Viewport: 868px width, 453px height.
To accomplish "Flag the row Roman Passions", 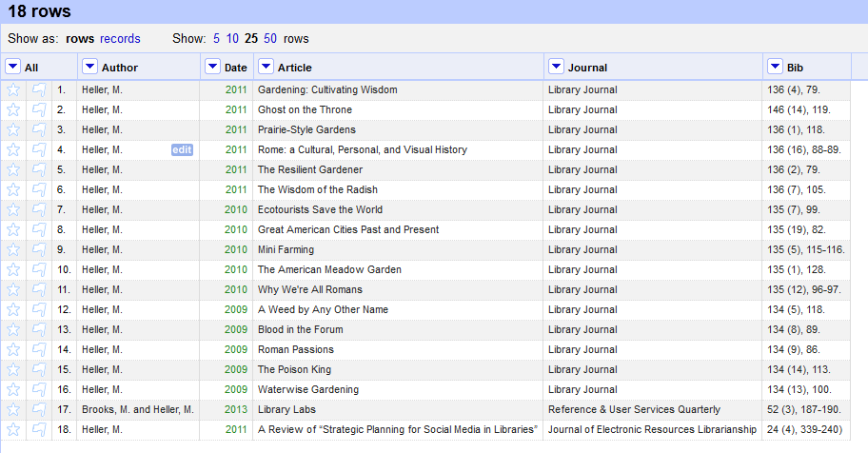I will (x=39, y=349).
